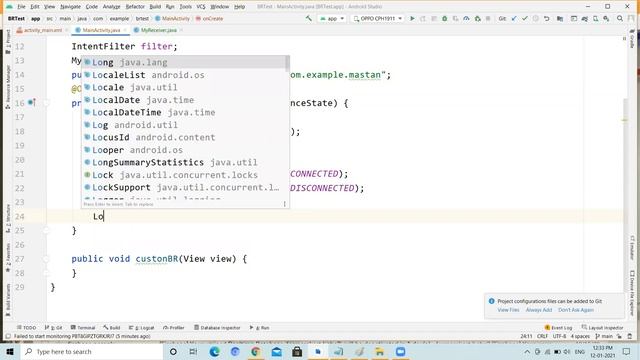Click the onCreate breadcrumb in navigation bar
Viewport: 640px width, 360px height.
(x=209, y=18)
